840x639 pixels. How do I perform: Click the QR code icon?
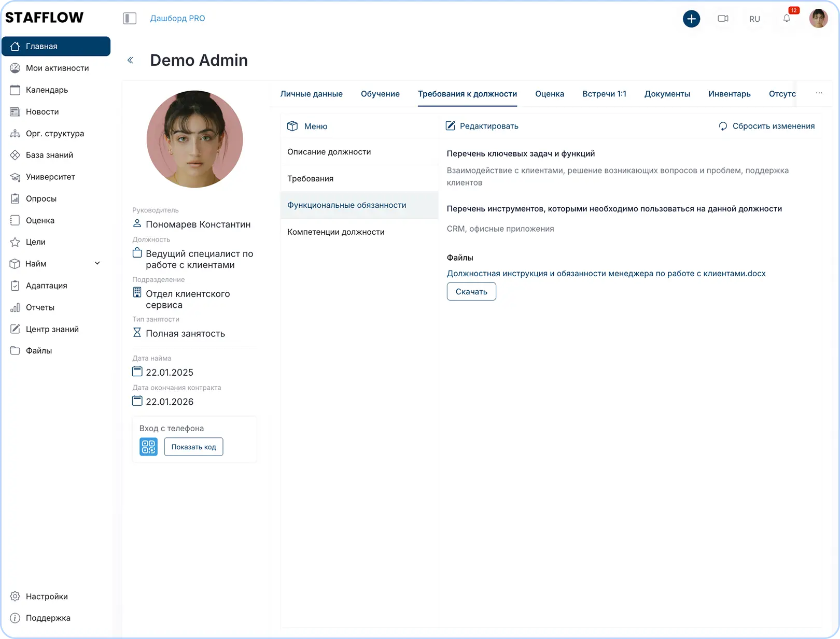coord(148,447)
